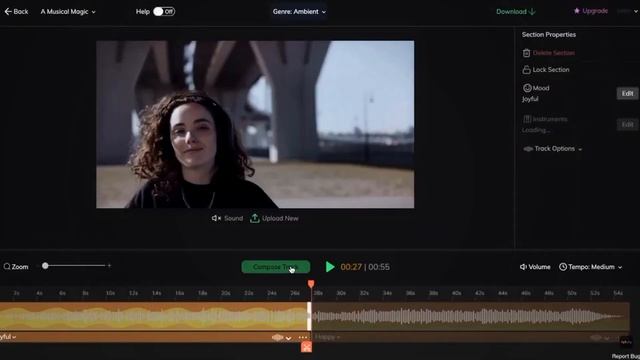Toggle the Help switch
The image size is (640, 360).
[164, 11]
